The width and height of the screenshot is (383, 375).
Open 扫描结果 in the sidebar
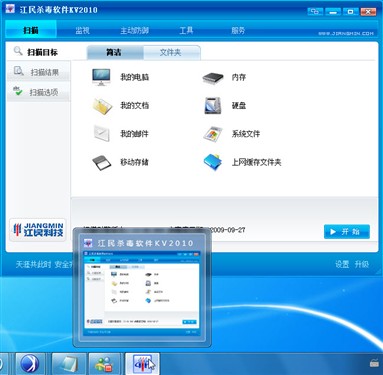point(38,72)
